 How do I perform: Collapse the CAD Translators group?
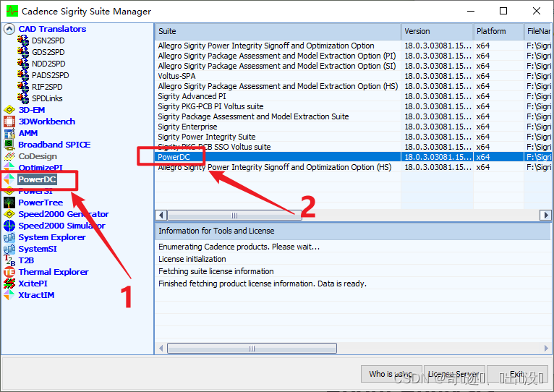pyautogui.click(x=9, y=29)
